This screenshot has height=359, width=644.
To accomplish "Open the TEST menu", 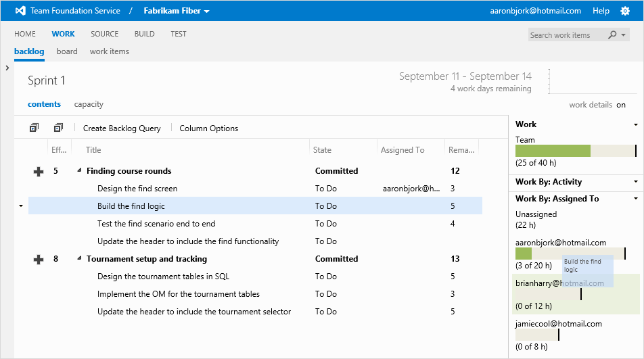I will click(x=179, y=34).
